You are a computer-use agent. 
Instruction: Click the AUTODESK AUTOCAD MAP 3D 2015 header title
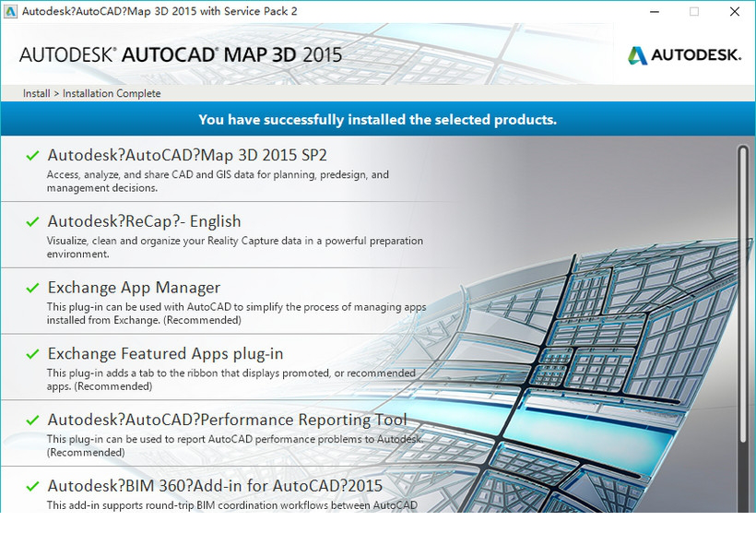(x=181, y=55)
